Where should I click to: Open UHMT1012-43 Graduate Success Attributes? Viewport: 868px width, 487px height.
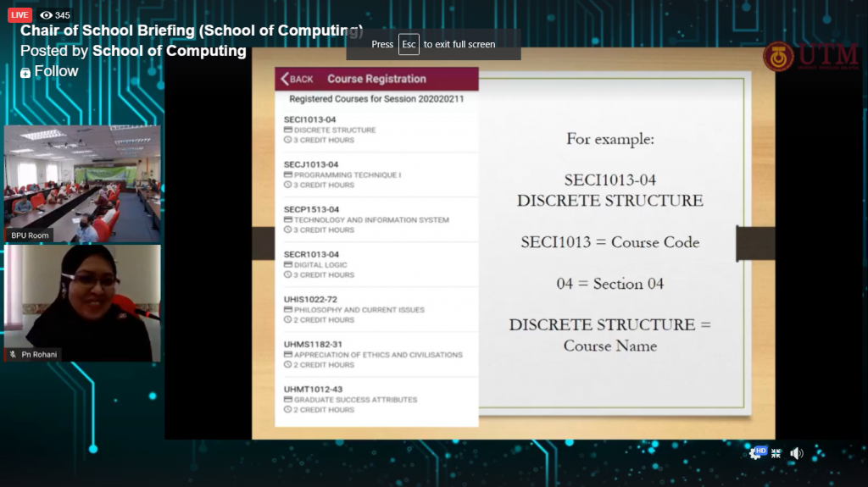376,399
